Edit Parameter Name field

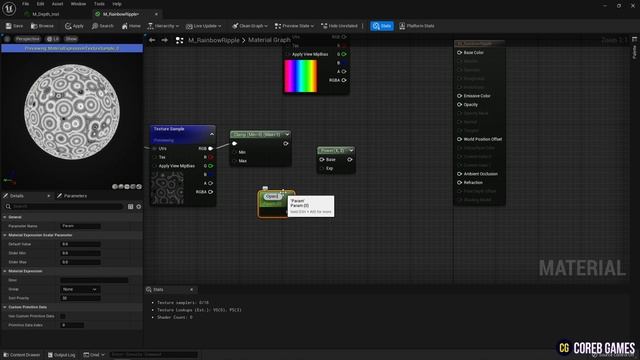tap(80, 226)
